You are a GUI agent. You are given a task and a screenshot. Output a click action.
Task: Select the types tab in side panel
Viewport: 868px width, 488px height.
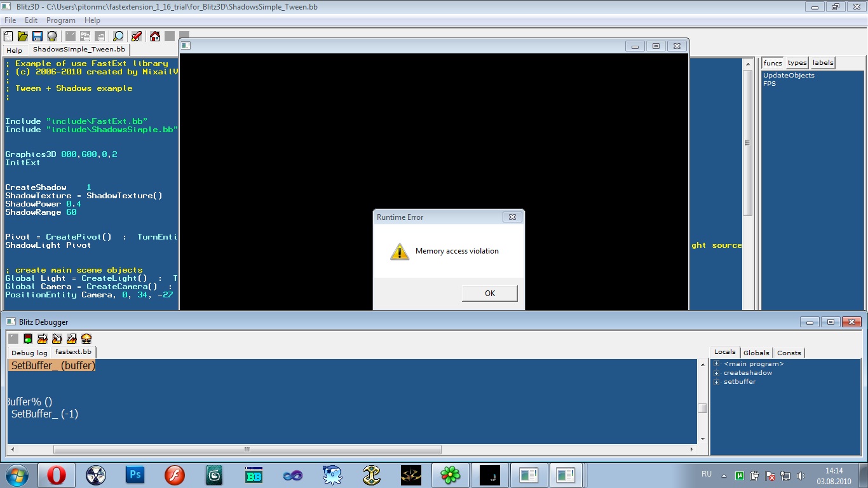coord(797,63)
